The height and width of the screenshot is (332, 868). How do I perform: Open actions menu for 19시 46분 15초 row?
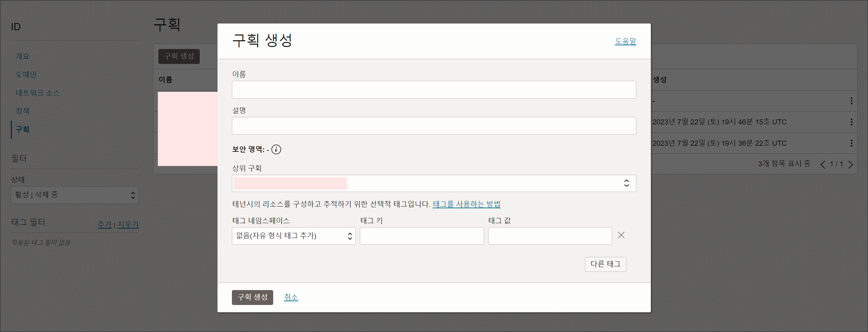(851, 122)
